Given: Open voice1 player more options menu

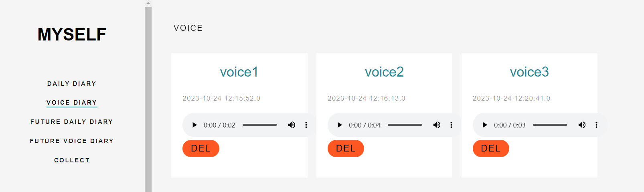Looking at the screenshot, I should click(306, 125).
